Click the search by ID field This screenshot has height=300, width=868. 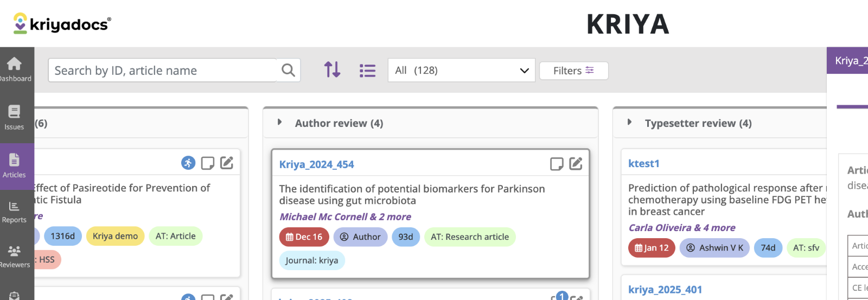coord(163,71)
